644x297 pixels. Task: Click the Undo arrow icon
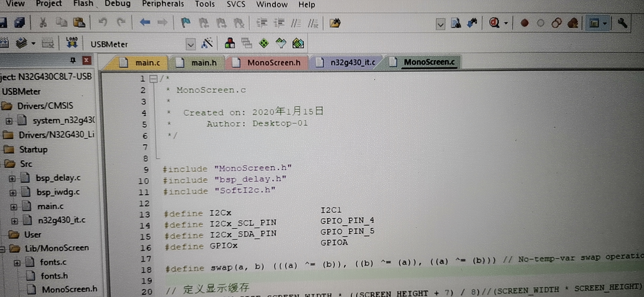click(x=103, y=22)
